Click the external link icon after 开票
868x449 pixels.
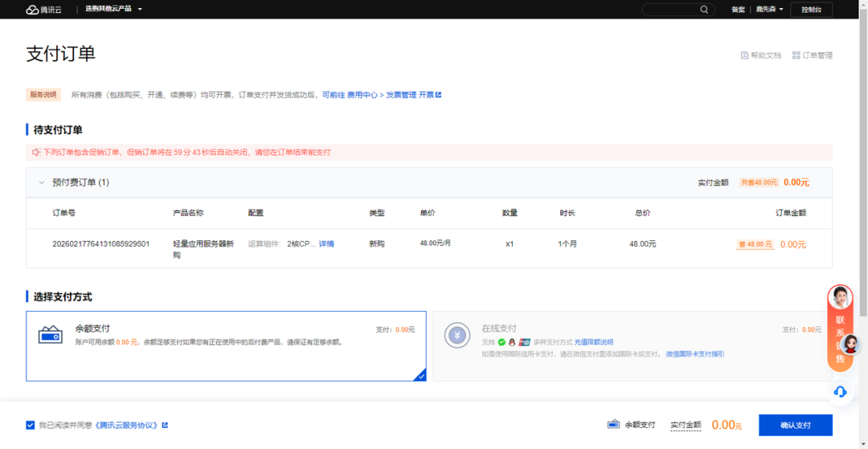[x=439, y=95]
